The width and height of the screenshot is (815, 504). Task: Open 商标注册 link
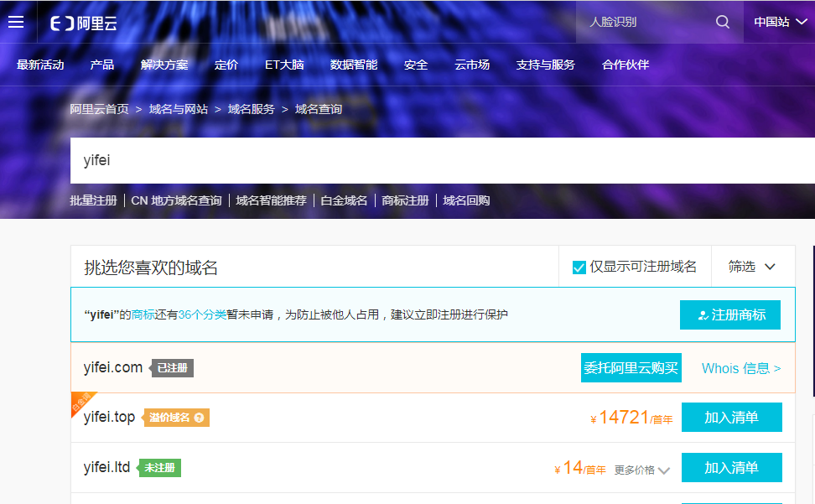[406, 200]
